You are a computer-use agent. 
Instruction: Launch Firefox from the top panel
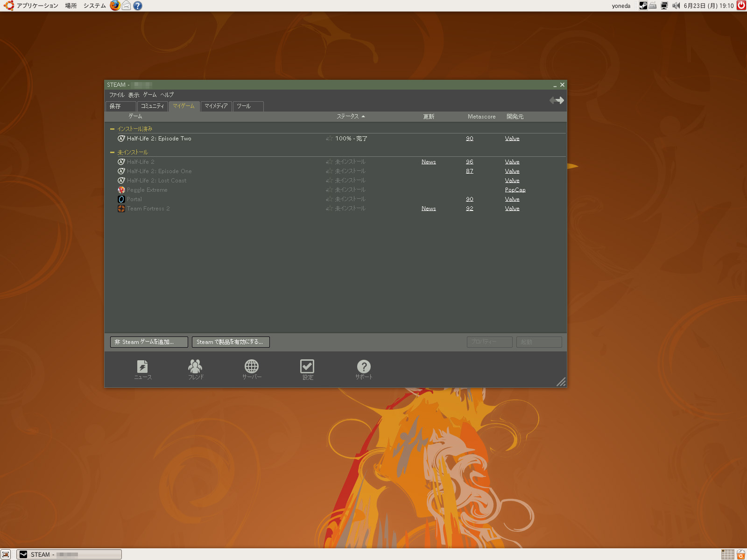115,6
